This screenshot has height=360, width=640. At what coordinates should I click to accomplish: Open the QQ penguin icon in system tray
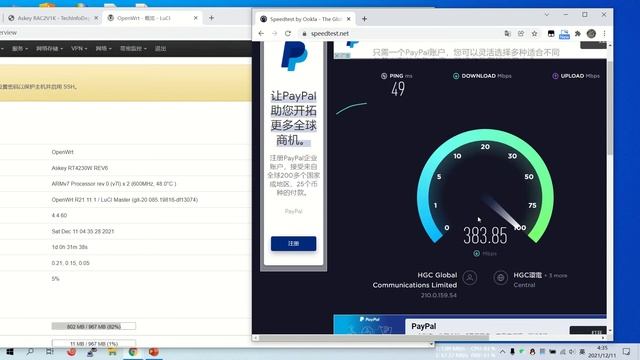(532, 352)
